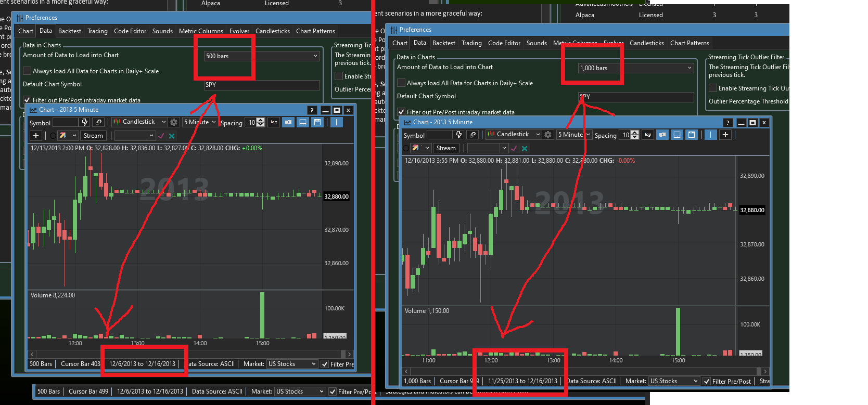The image size is (868, 405).
Task: Toggle the log scale icon in 500-bar chart
Action: (274, 122)
